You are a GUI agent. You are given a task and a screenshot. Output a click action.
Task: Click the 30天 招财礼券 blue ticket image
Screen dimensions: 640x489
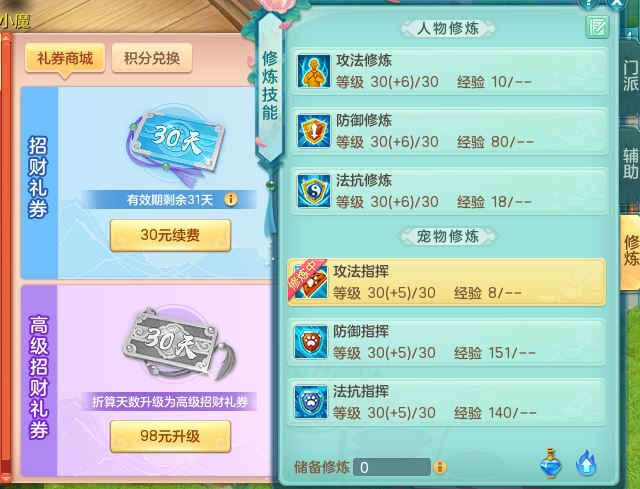coord(176,143)
